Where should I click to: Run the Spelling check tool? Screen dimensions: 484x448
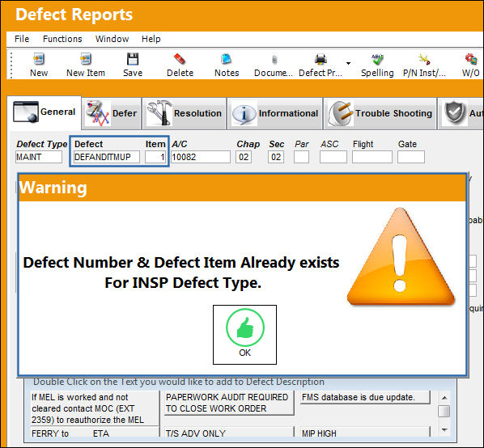point(377,65)
